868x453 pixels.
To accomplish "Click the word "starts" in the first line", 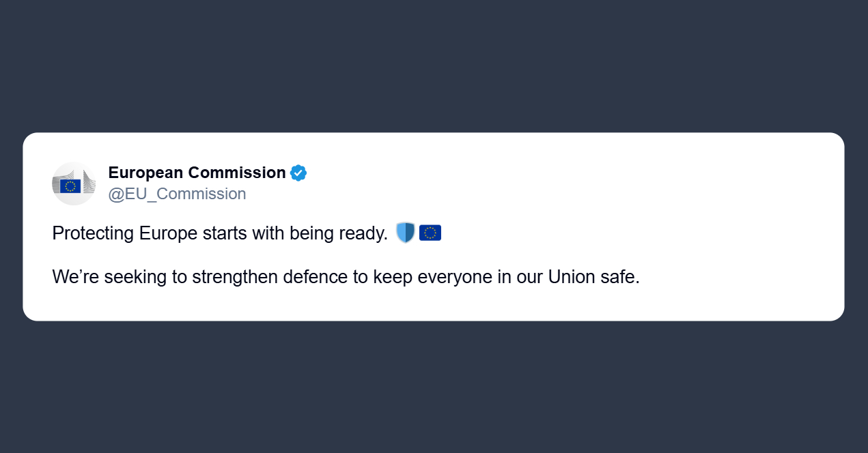I will 225,234.
